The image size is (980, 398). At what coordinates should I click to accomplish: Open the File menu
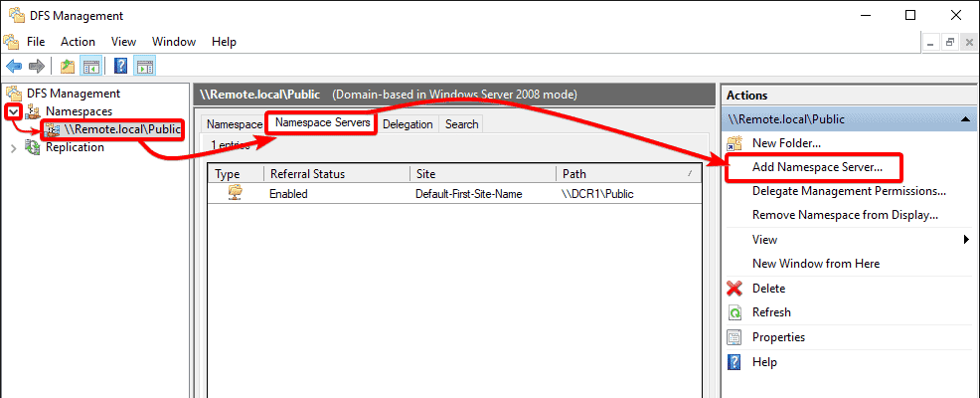coord(36,42)
